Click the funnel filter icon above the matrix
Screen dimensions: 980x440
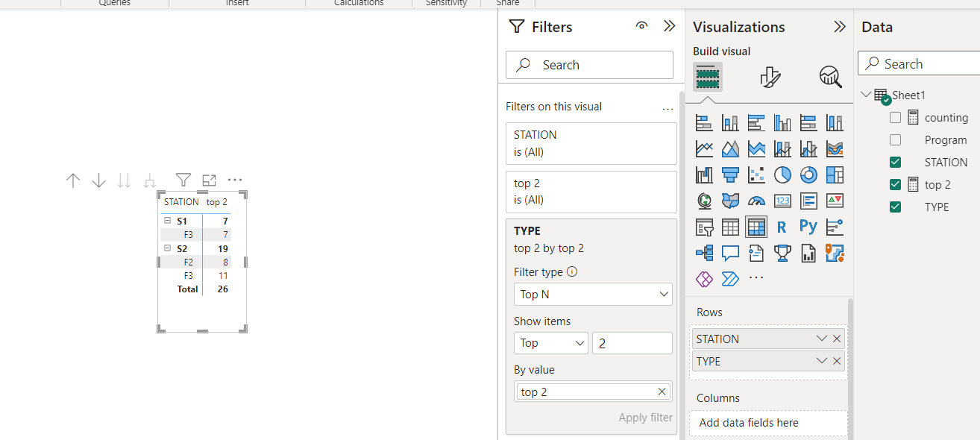183,180
